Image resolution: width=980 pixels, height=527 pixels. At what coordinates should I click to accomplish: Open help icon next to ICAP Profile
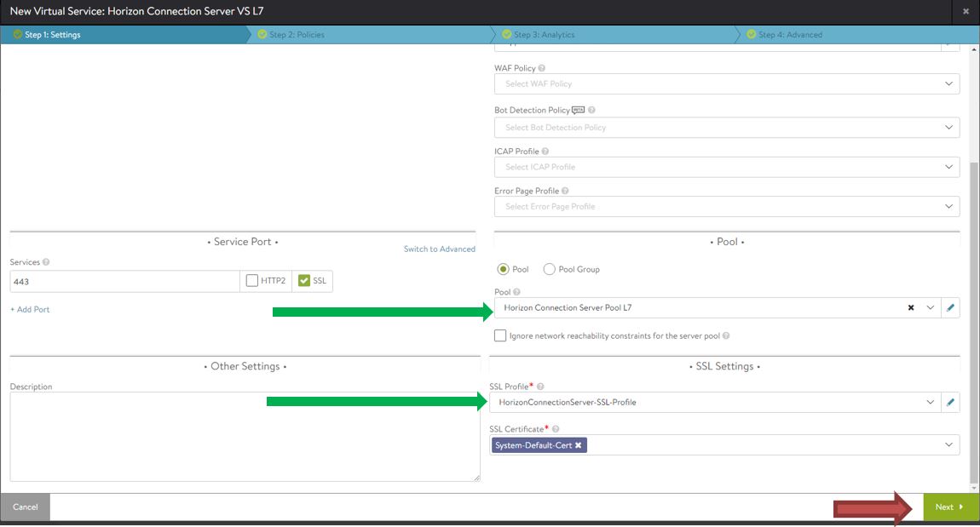pos(545,151)
